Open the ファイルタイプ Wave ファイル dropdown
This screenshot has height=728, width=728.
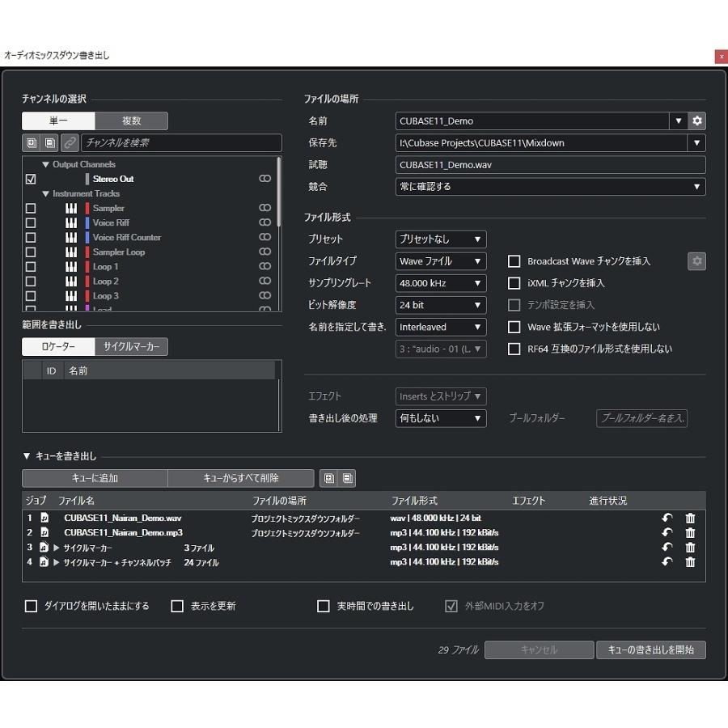pos(441,261)
